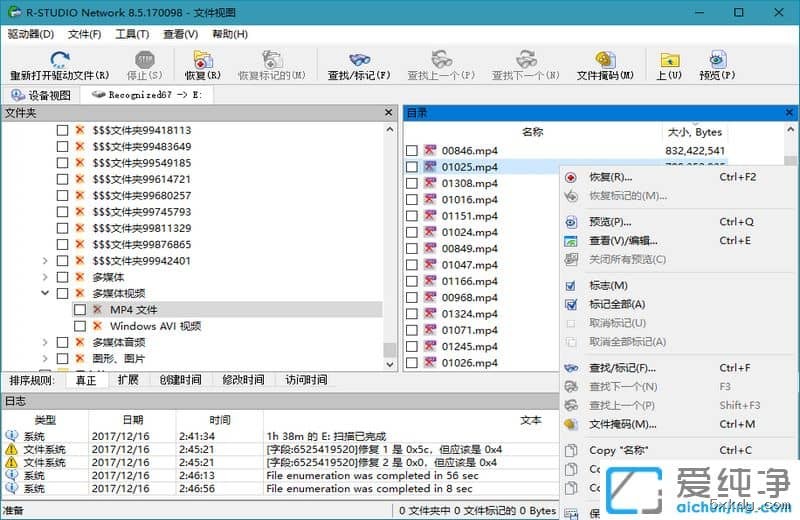Choose 标志(M) in the context menu
The image size is (800, 520).
tap(679, 285)
